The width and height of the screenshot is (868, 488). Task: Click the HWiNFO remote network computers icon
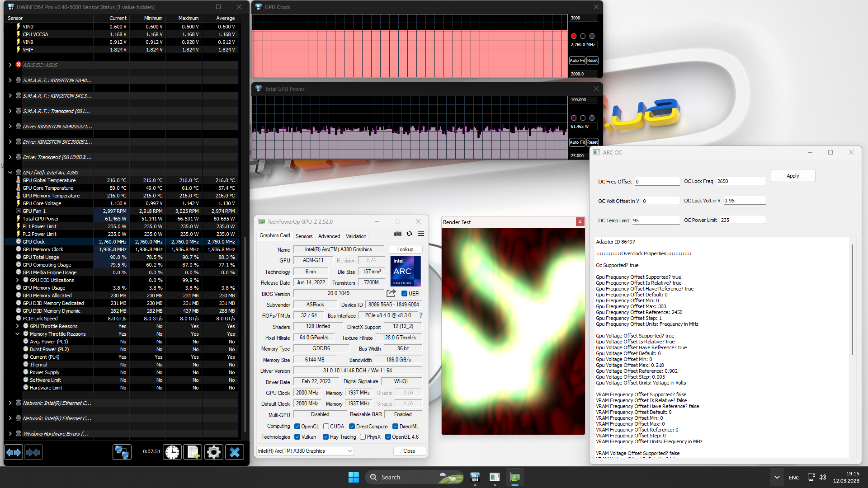click(x=122, y=452)
